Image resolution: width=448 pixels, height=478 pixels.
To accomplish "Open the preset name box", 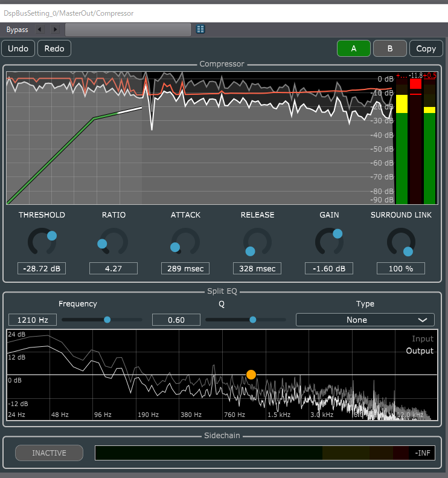I will tap(128, 30).
